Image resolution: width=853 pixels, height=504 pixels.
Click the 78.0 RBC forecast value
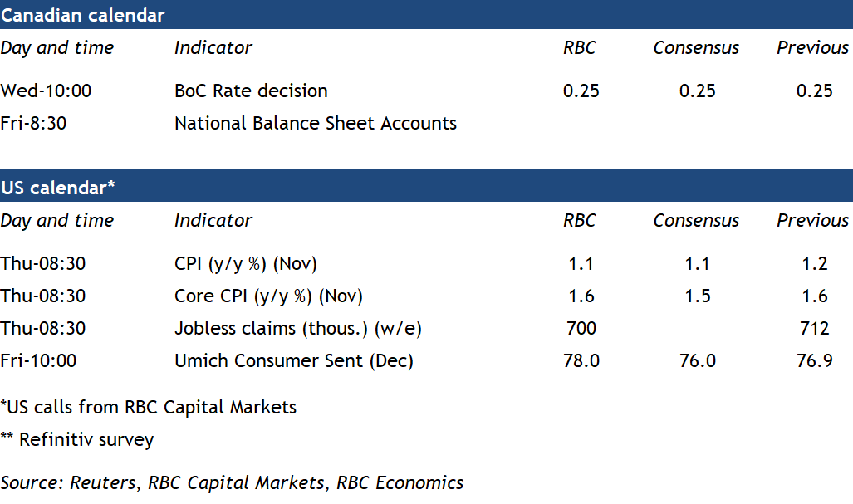pos(581,361)
